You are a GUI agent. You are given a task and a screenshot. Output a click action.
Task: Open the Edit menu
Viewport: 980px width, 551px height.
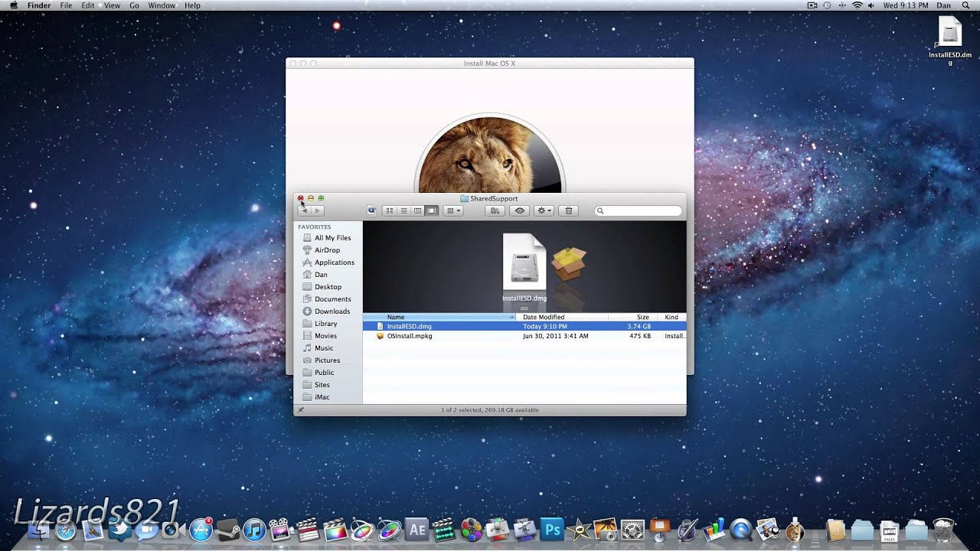point(88,5)
